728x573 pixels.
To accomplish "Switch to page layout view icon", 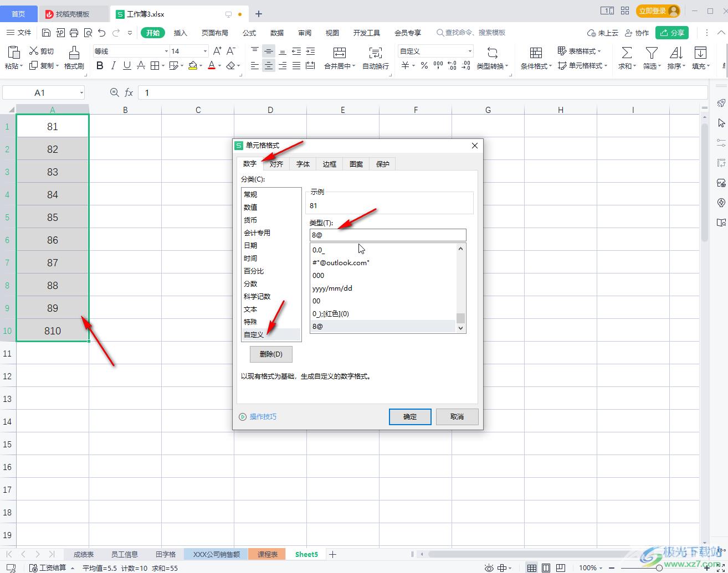I will tap(546, 567).
